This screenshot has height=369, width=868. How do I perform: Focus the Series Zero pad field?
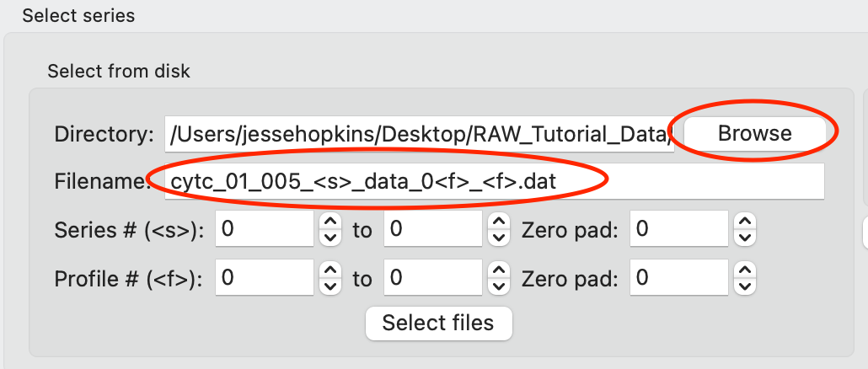point(679,229)
